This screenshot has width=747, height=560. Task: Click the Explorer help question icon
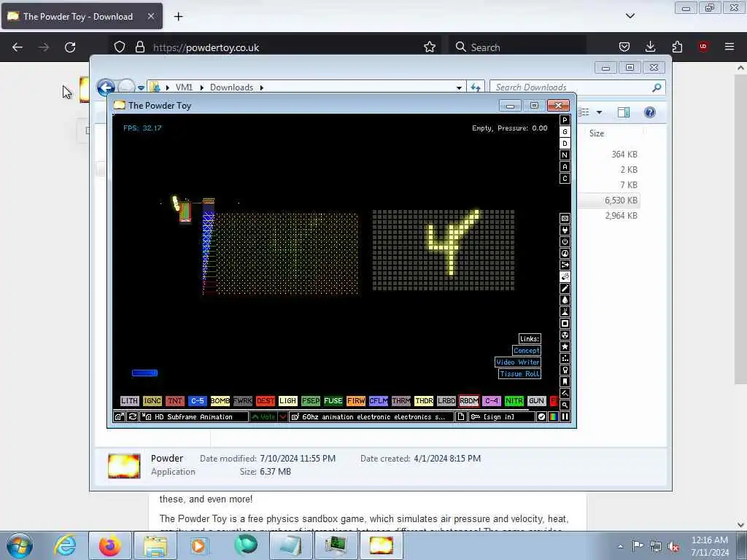pos(649,112)
